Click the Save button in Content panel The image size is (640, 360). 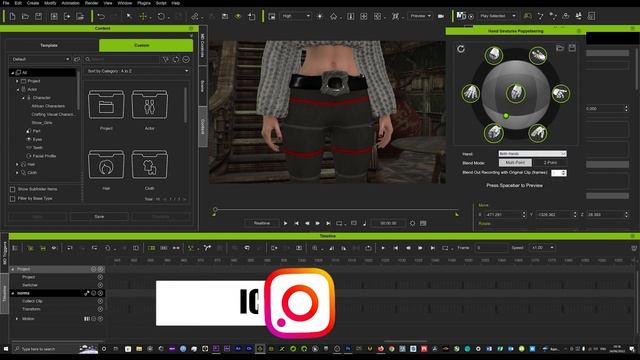click(99, 217)
